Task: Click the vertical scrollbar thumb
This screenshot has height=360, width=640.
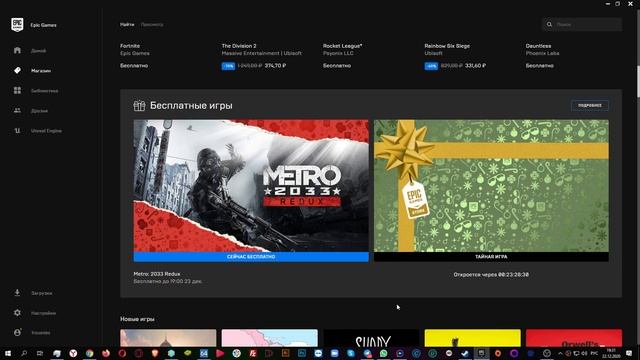Action: coord(638,81)
